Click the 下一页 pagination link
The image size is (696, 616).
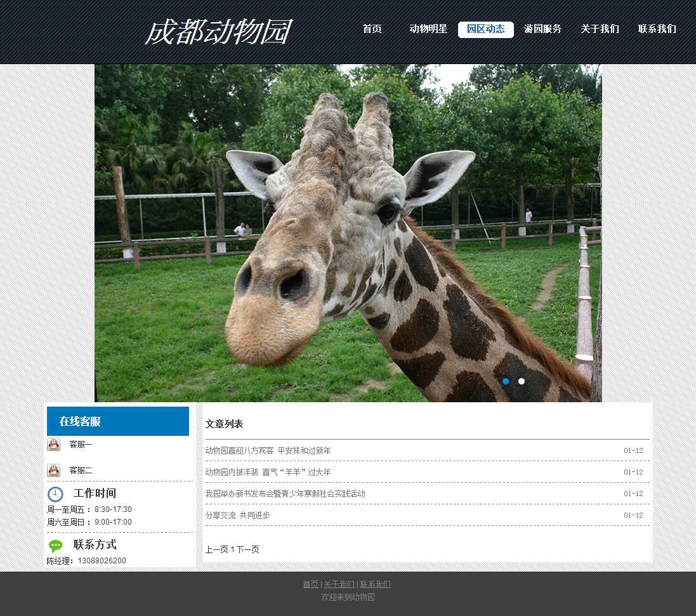tap(248, 549)
